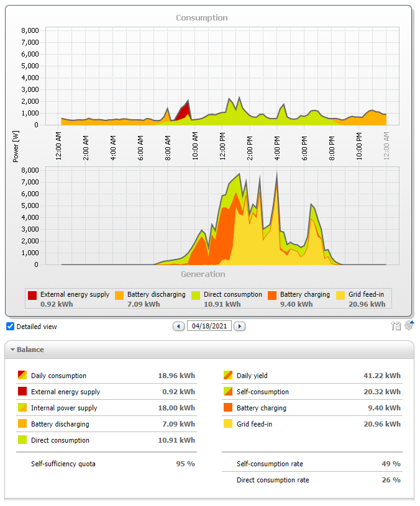
Task: Click the Grid feed-in legend icon
Action: pos(341,295)
